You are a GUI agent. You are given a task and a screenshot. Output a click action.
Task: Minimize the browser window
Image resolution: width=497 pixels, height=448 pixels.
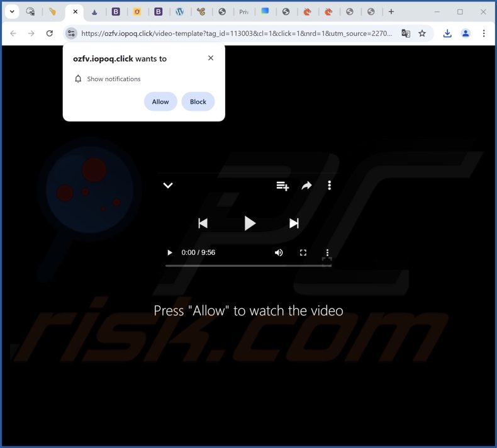point(437,12)
